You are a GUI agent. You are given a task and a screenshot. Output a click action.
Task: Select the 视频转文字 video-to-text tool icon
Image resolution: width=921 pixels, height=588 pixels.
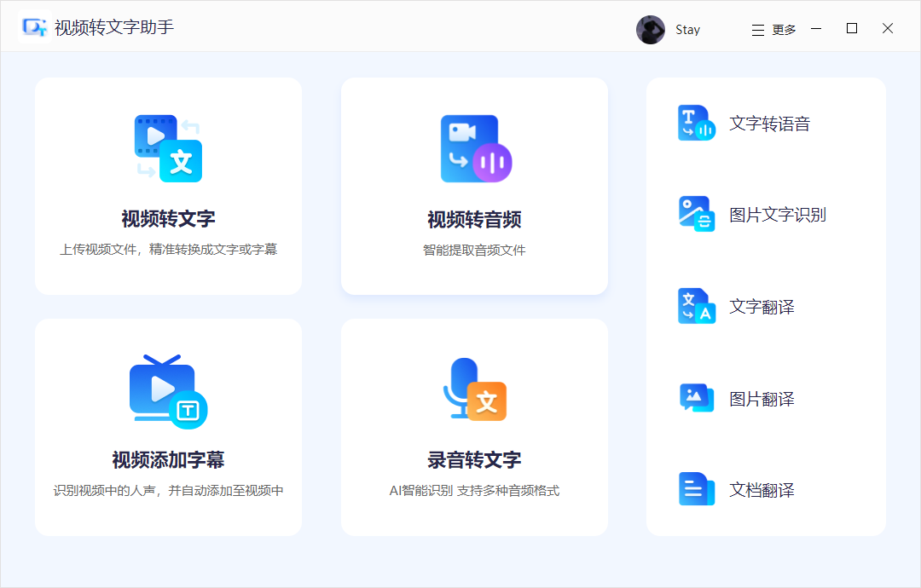tap(167, 150)
